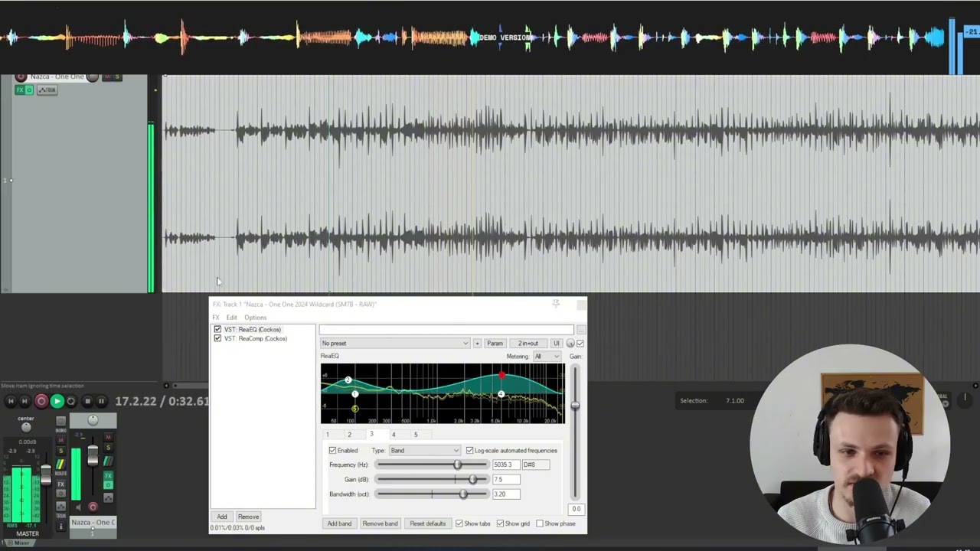Go to project start in transport
Viewport: 980px width, 551px height.
(x=11, y=401)
